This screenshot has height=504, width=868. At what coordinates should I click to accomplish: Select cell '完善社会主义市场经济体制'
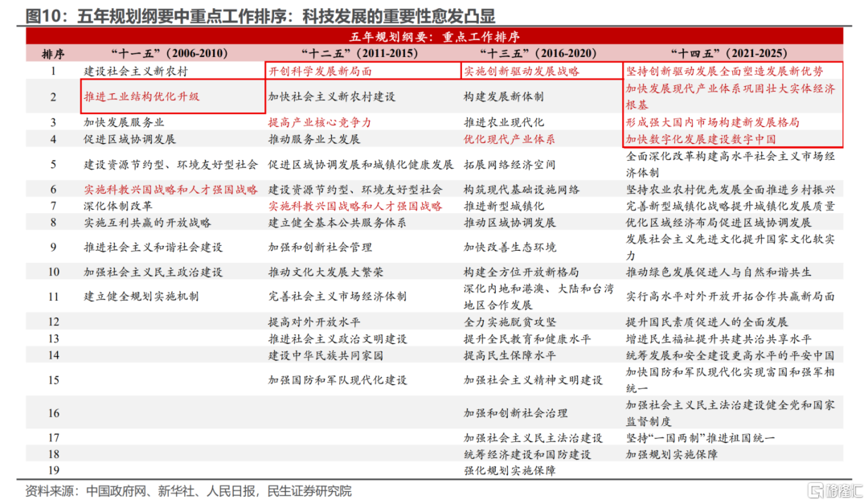[337, 297]
